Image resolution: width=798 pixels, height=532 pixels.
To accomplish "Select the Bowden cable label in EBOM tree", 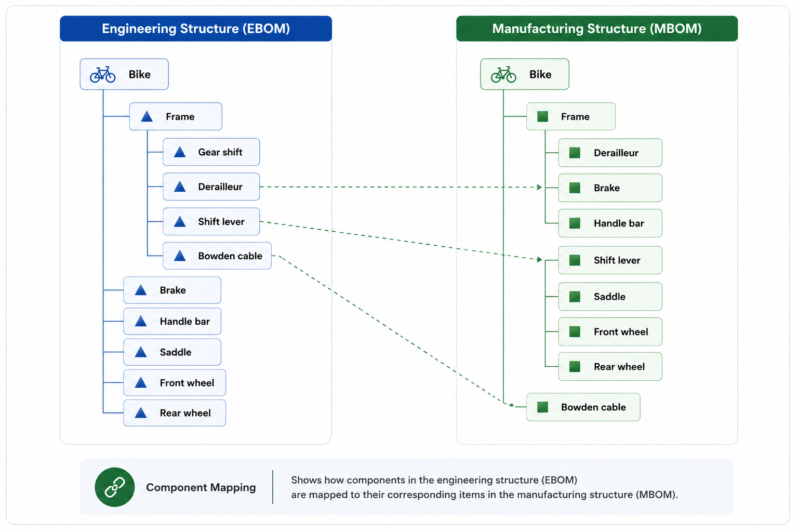I will coord(230,256).
